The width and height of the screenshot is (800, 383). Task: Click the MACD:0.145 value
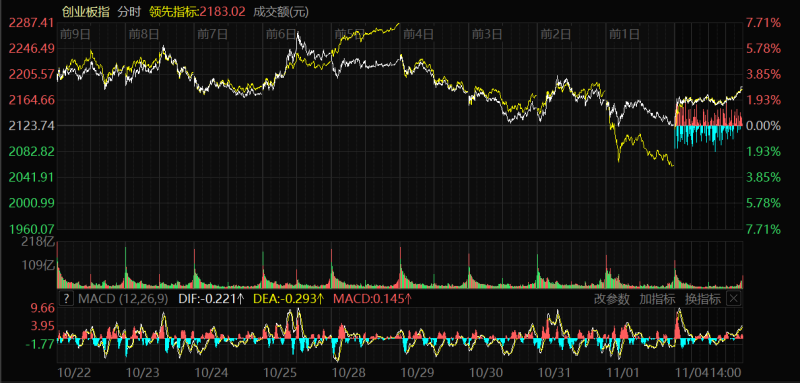372,299
